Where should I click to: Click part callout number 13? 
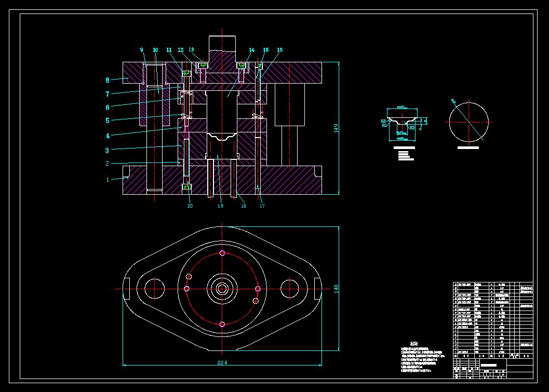tap(191, 50)
